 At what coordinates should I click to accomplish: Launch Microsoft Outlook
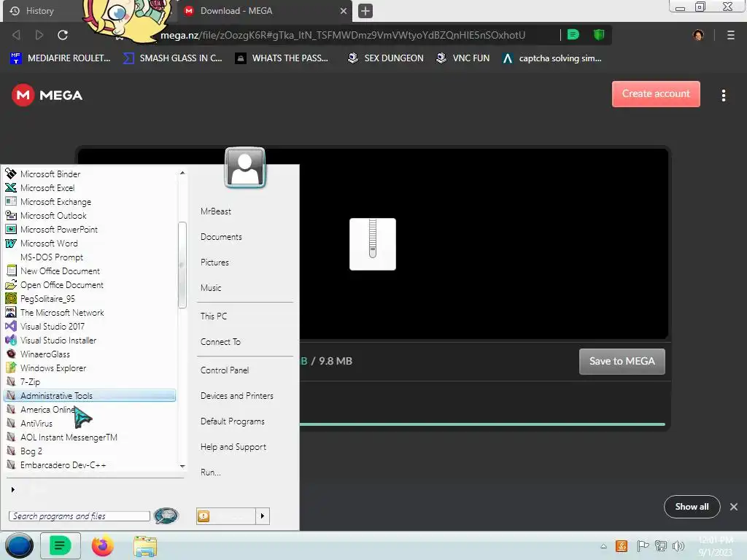coord(53,216)
